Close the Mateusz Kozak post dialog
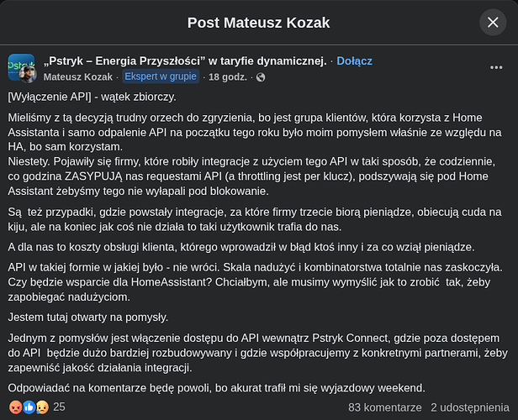This screenshot has height=420, width=518. pos(493,23)
